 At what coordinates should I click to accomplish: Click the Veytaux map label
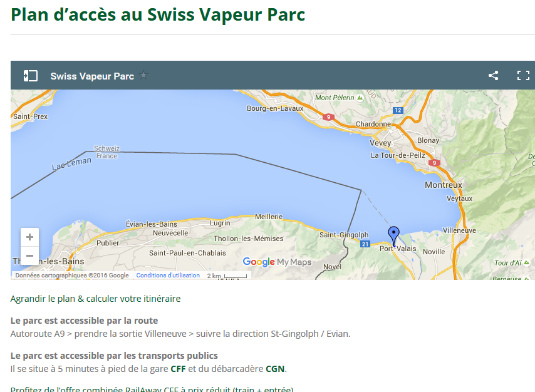coord(460,199)
